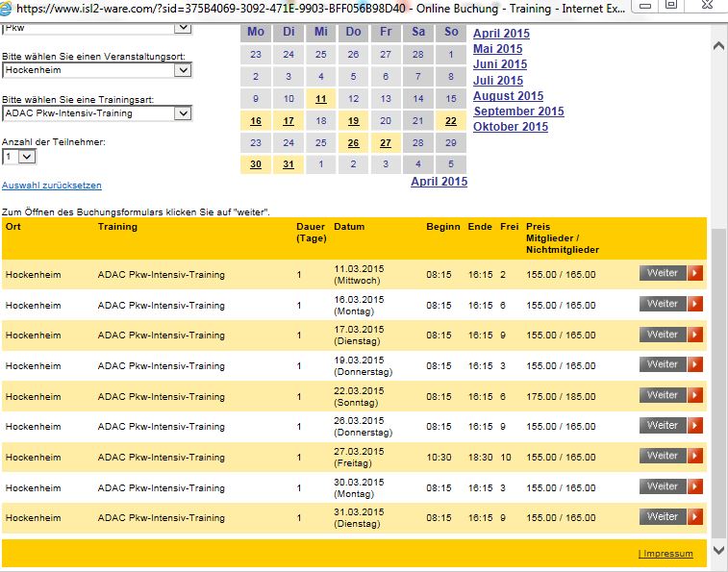Screen dimensions: 728x572
Task: Click April 2015 link below the calendar
Action: (x=439, y=182)
